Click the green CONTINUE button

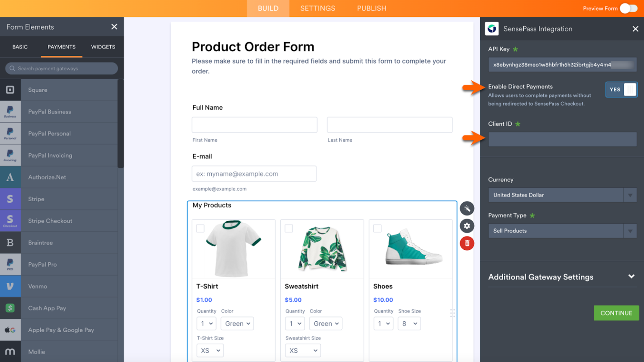(616, 313)
